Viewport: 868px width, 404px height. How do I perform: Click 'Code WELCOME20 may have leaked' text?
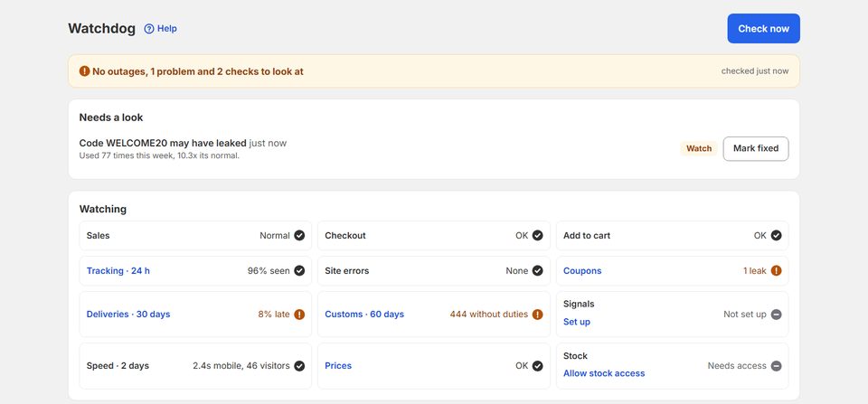click(163, 144)
